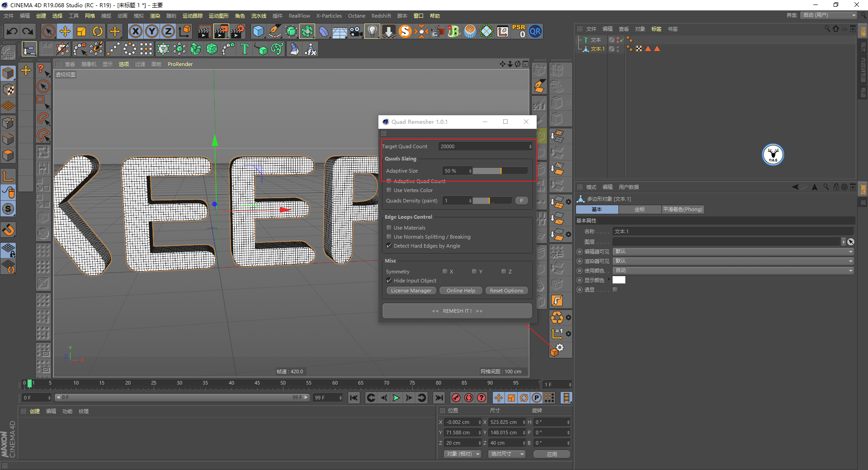
Task: Click the Record Active Objects button
Action: tap(456, 398)
